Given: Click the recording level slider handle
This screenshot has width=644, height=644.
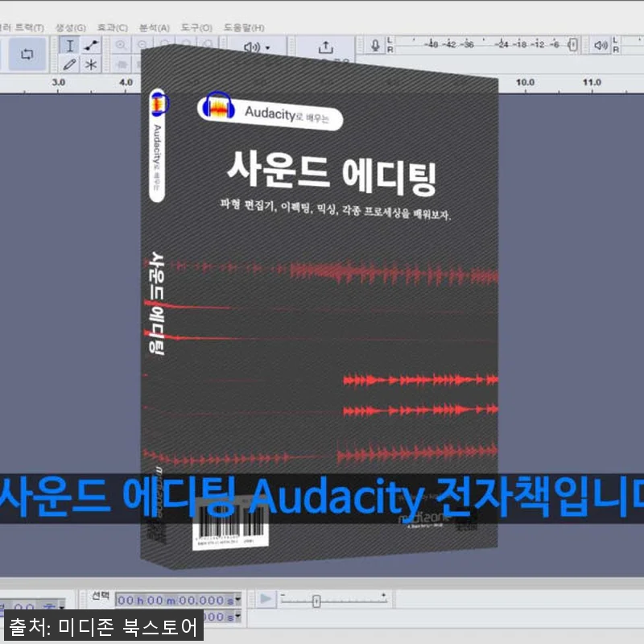Looking at the screenshot, I should pos(573,44).
